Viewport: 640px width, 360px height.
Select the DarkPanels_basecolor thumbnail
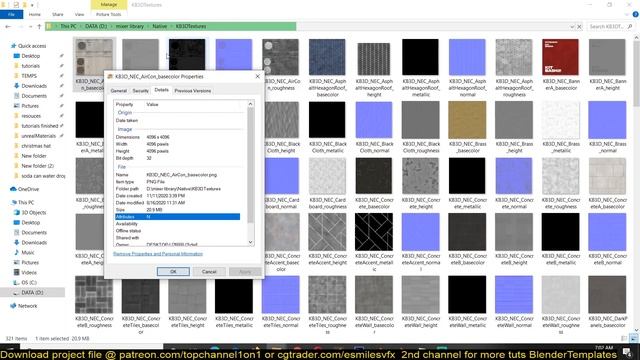pyautogui.click(x=607, y=294)
